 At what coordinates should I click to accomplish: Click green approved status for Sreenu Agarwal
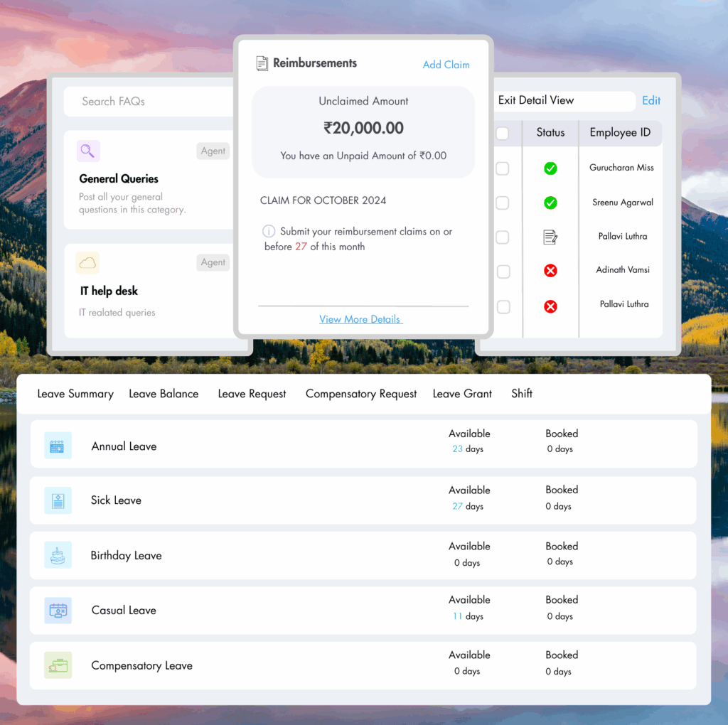point(550,203)
